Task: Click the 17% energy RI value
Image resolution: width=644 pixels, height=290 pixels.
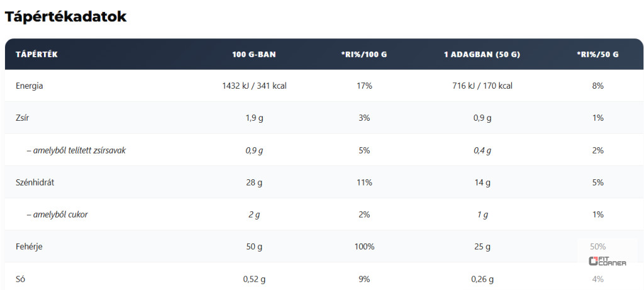Action: 364,86
